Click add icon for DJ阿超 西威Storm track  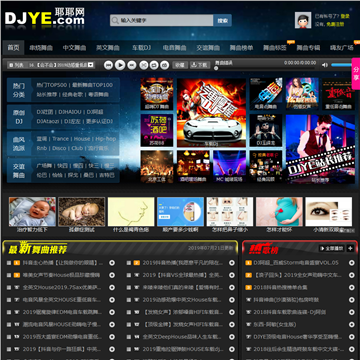click(351, 263)
